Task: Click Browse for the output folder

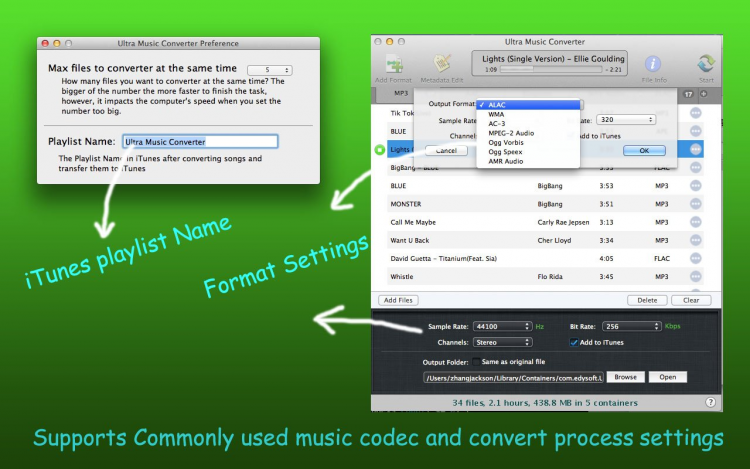Action: pos(626,377)
